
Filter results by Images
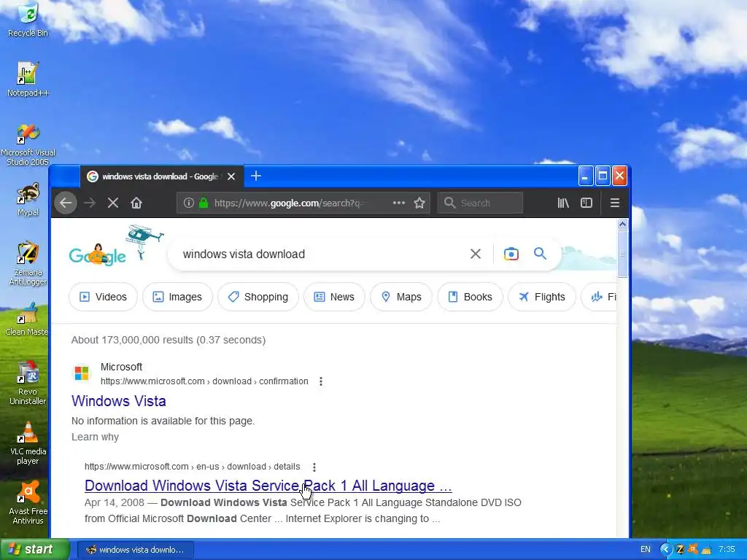[x=177, y=297]
